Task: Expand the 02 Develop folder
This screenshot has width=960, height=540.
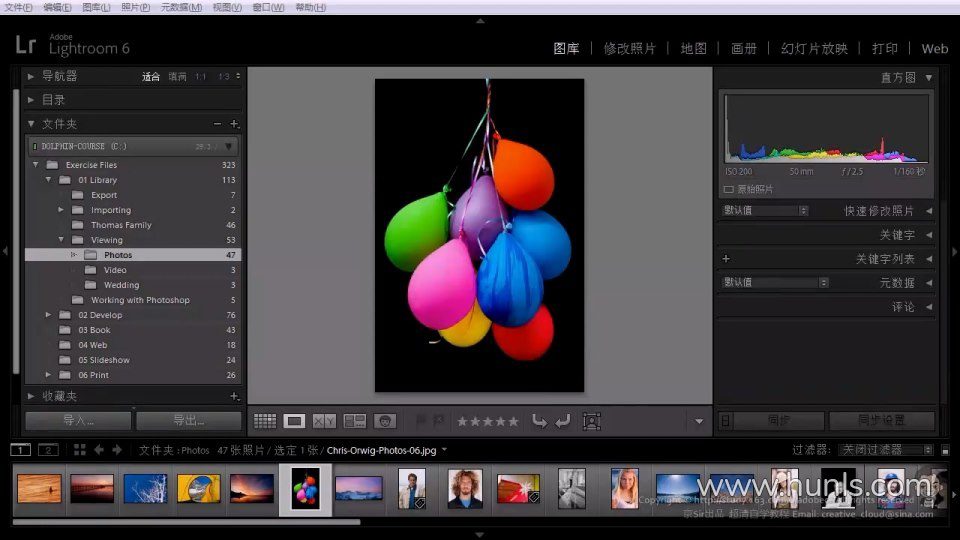Action: click(x=48, y=315)
